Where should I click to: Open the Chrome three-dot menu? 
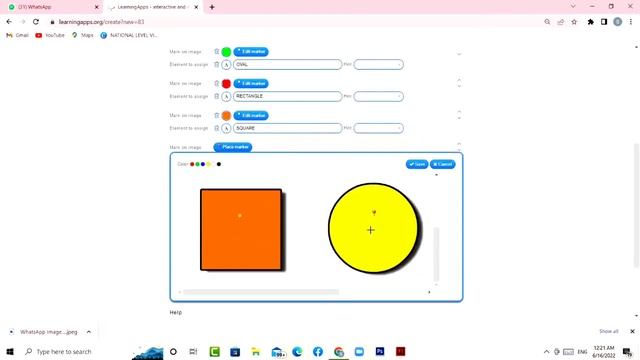click(x=631, y=22)
